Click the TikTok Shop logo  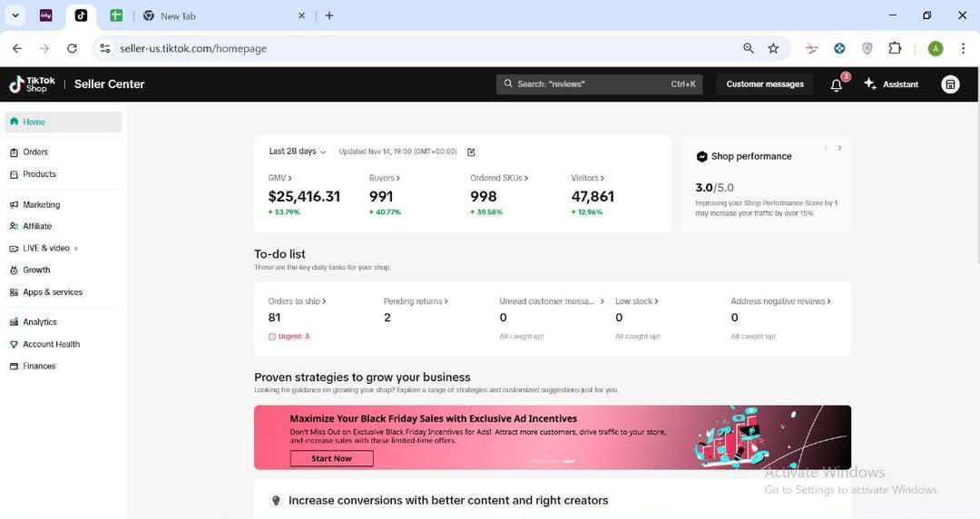click(32, 84)
